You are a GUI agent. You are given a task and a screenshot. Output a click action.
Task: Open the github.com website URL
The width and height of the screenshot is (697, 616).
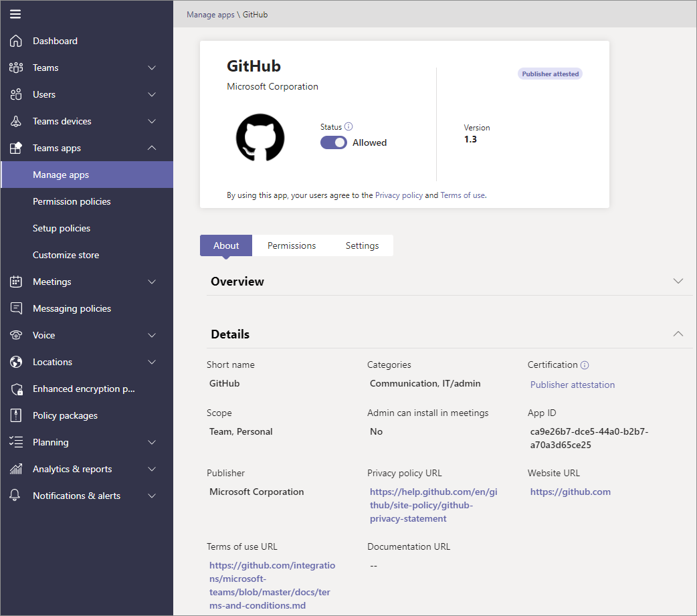571,492
